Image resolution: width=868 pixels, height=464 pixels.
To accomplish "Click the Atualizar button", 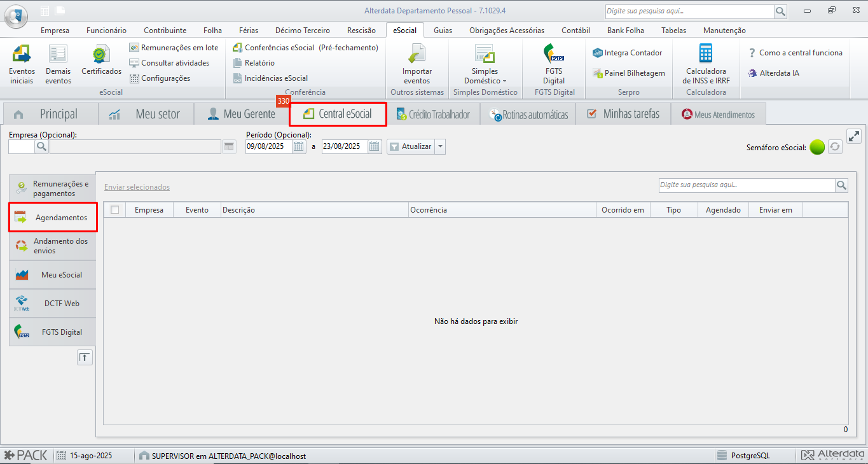I will (x=411, y=146).
